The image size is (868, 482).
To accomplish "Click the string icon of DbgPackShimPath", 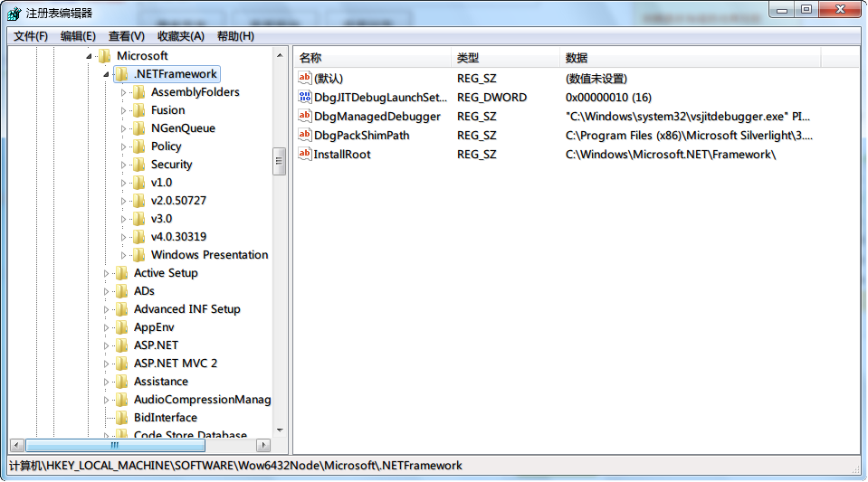I will tap(304, 135).
